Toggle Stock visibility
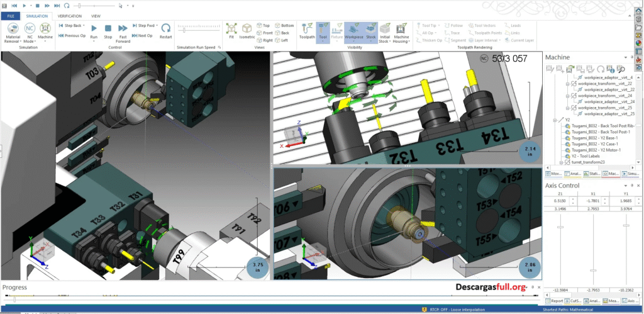This screenshot has width=644, height=314. pos(371,32)
